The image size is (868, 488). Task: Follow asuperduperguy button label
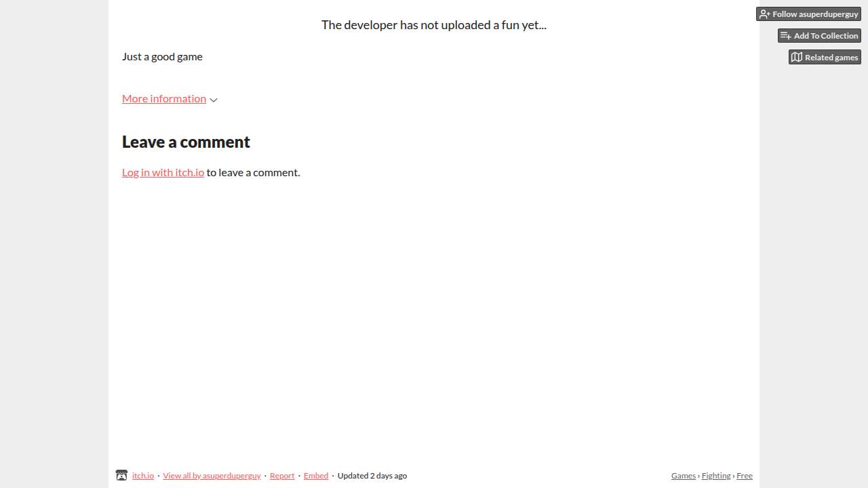pyautogui.click(x=815, y=14)
